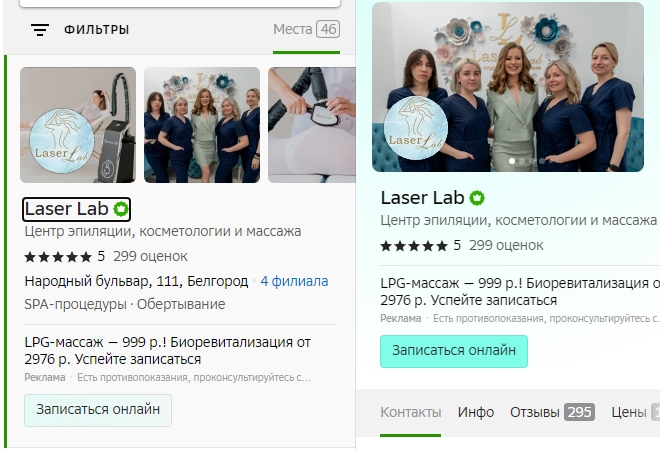660x450 pixels.
Task: Select first carousel dot on large photo
Action: click(512, 161)
